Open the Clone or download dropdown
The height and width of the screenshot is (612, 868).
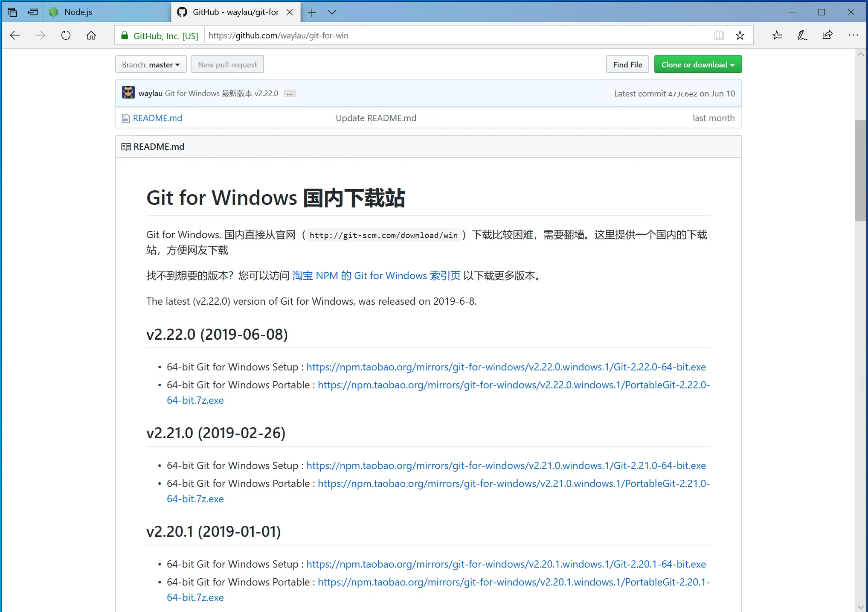click(698, 64)
